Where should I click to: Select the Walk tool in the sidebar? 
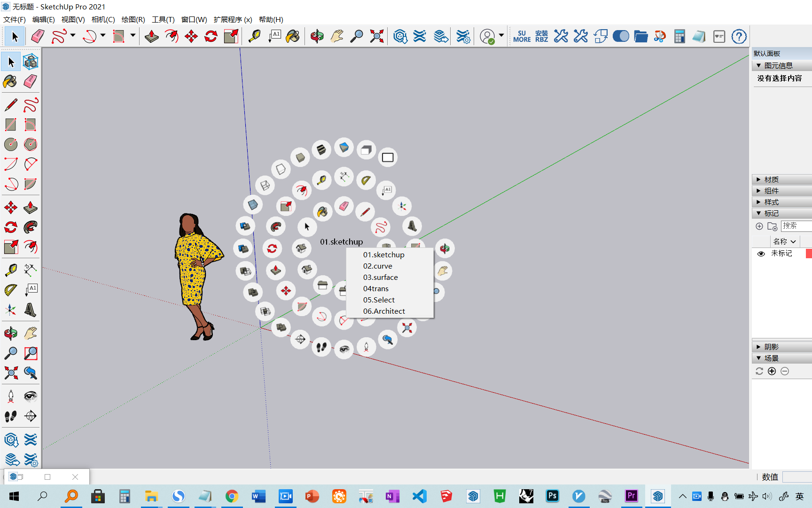(10, 416)
